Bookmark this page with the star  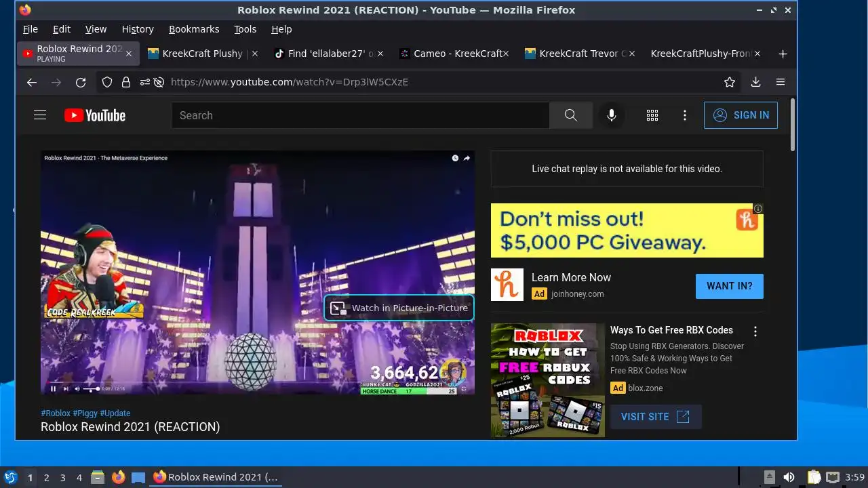tap(730, 82)
